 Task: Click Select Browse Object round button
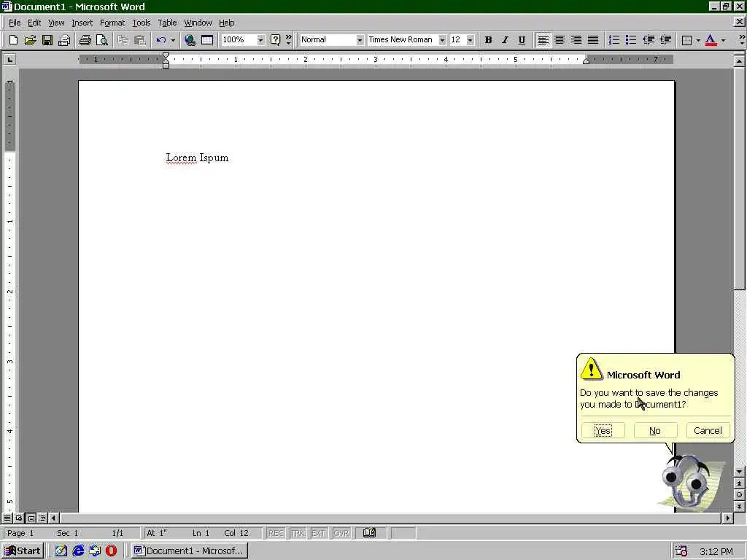click(739, 495)
